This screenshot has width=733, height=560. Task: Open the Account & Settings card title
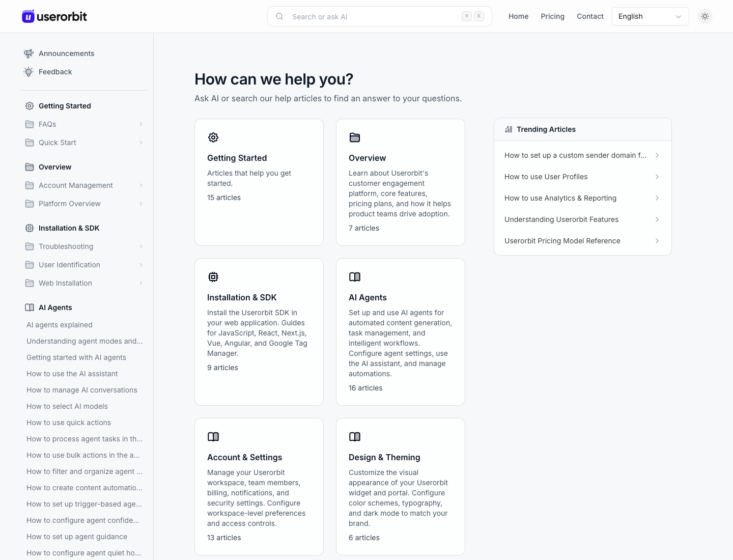245,457
